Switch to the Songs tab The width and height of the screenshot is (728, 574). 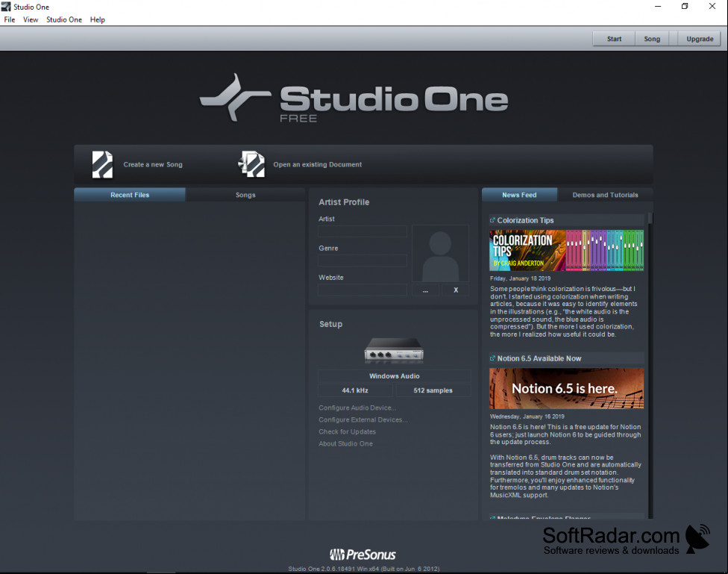point(245,195)
